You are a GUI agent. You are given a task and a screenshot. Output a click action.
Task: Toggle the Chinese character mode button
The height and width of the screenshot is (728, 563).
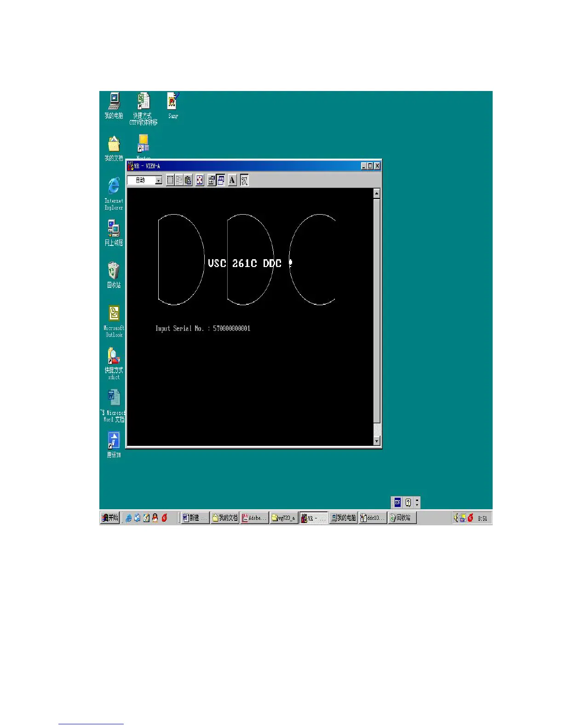(244, 180)
